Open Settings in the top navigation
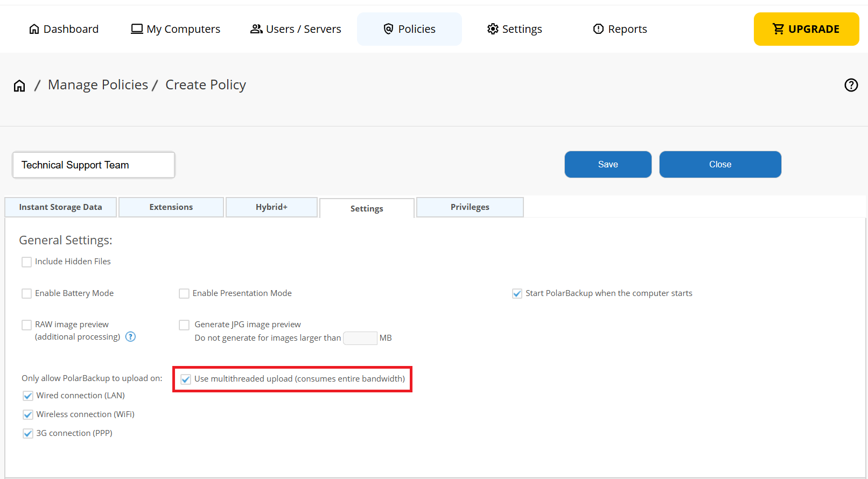 click(x=514, y=29)
